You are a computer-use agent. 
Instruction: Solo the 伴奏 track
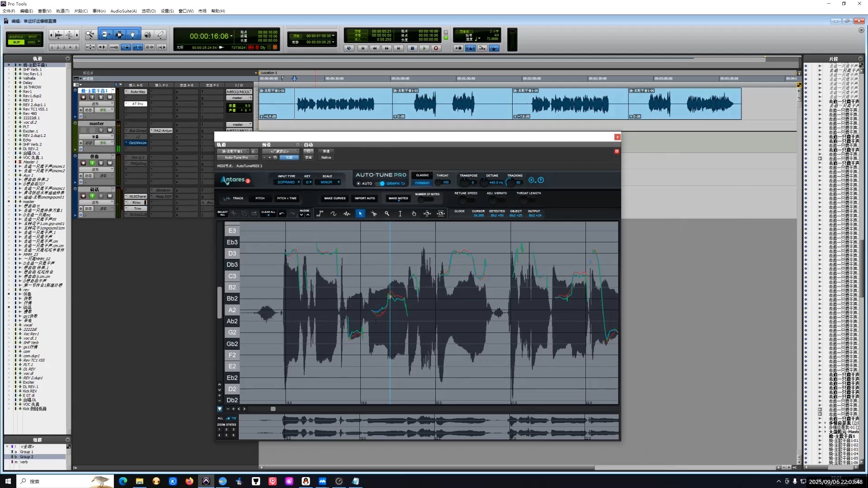pyautogui.click(x=101, y=163)
